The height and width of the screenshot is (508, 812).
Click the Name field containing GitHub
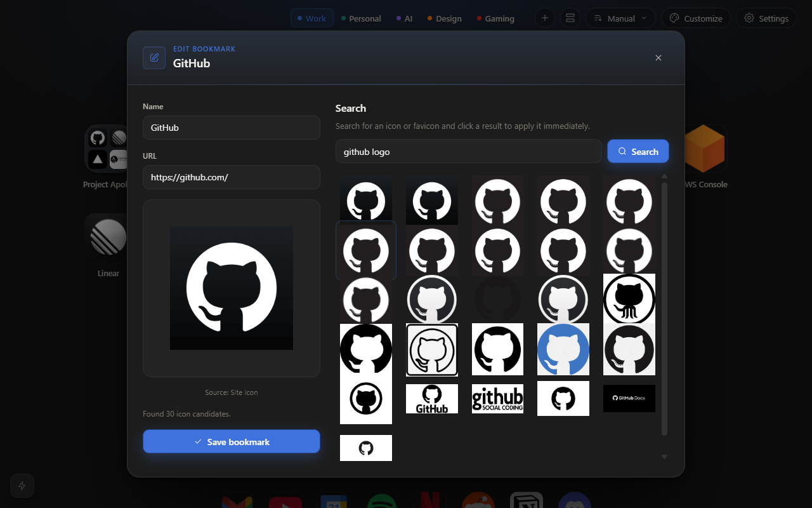[232, 128]
